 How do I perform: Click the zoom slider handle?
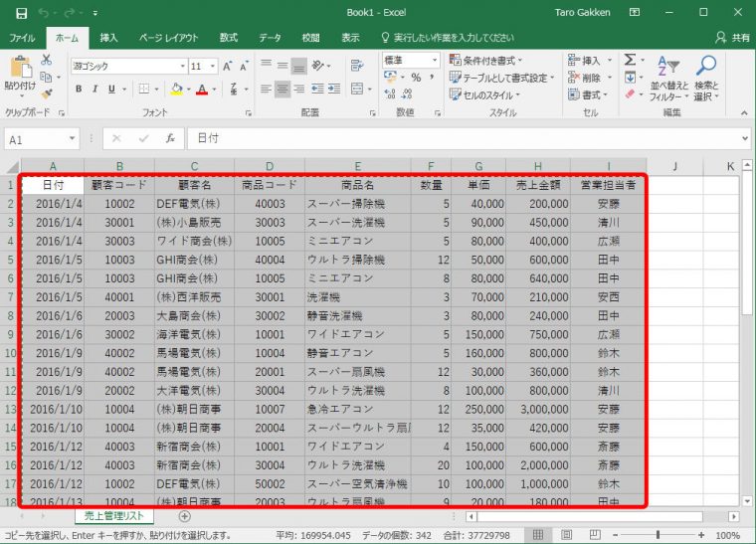[x=658, y=535]
